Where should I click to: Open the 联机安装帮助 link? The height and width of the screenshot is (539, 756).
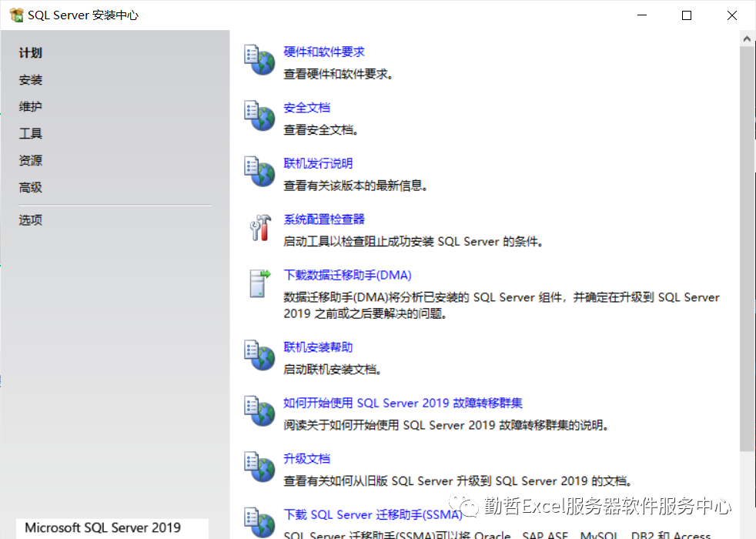click(318, 347)
